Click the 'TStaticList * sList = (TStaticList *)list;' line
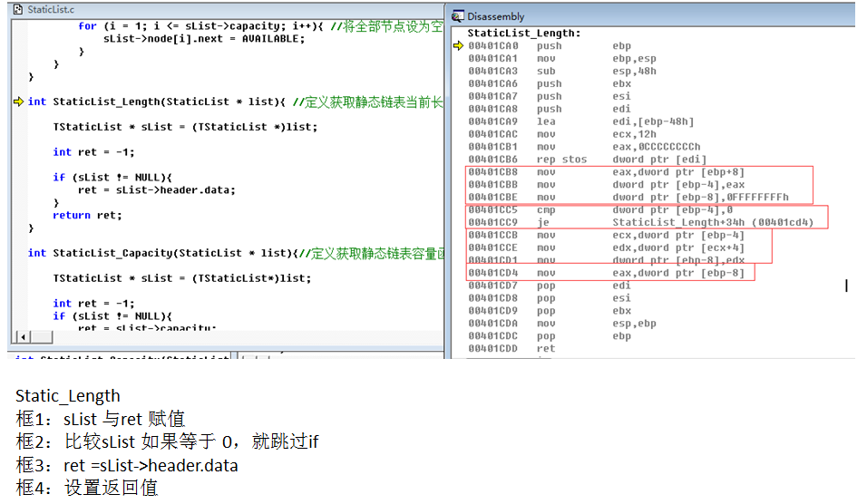Viewport: 867px width, 504px height. [x=185, y=127]
